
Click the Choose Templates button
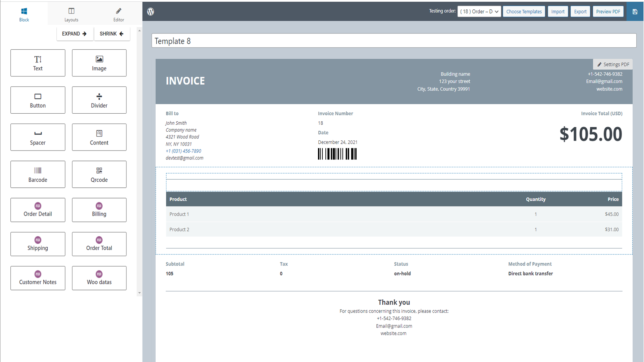click(x=524, y=11)
